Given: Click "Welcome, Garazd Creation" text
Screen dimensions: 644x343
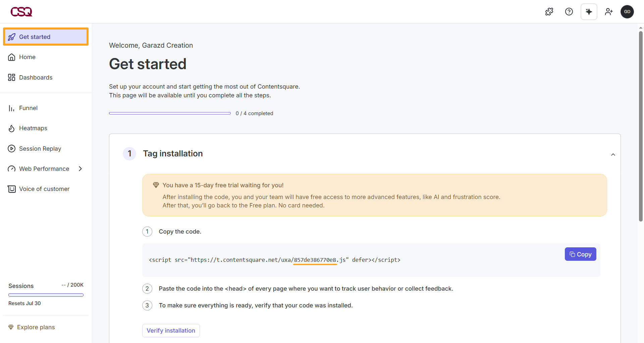Looking at the screenshot, I should click(151, 45).
